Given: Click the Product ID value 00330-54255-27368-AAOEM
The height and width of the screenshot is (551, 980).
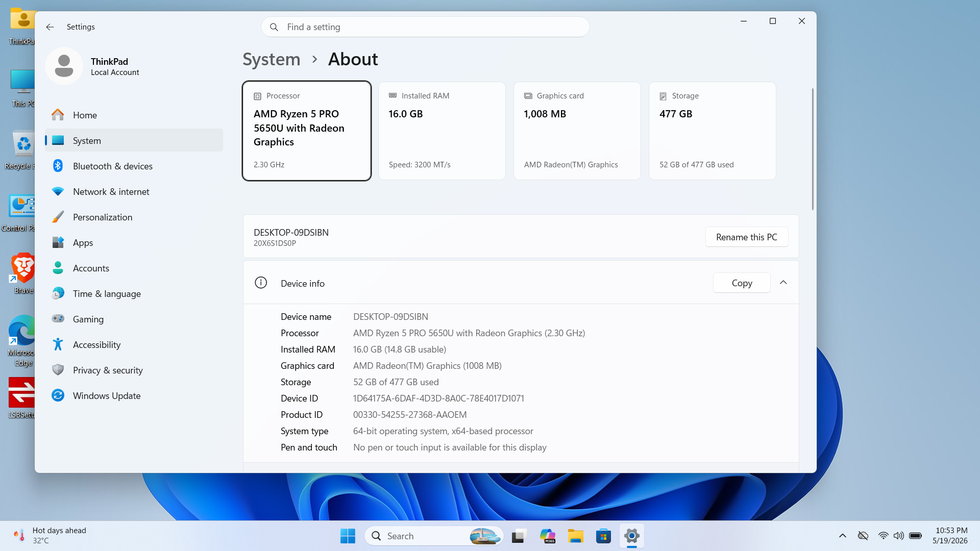Looking at the screenshot, I should (x=410, y=415).
